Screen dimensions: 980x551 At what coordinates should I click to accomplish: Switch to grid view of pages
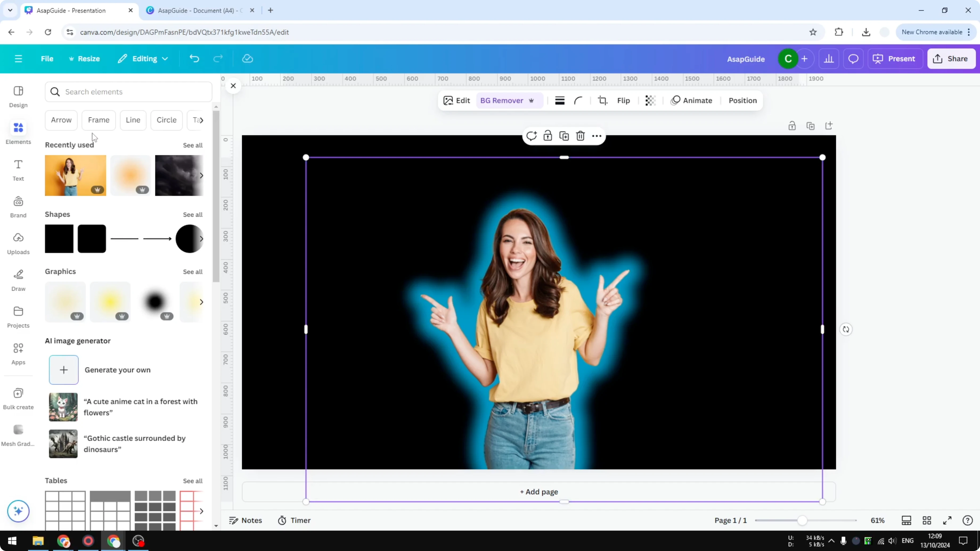[x=927, y=521]
